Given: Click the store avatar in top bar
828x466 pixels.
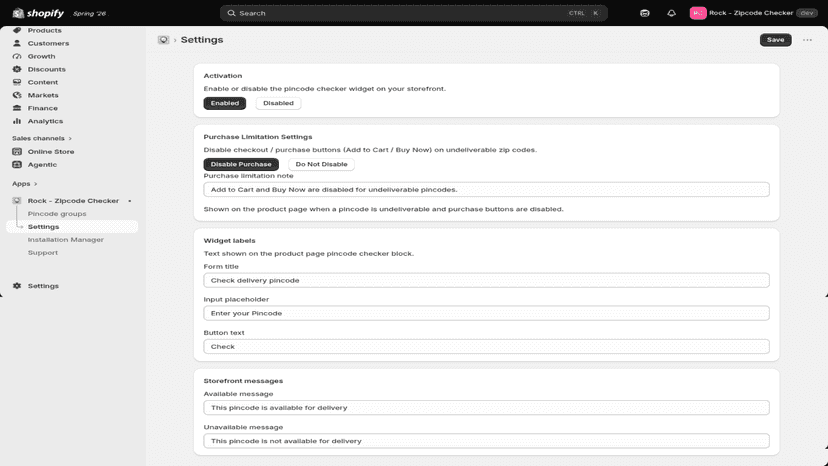Looking at the screenshot, I should tap(698, 13).
